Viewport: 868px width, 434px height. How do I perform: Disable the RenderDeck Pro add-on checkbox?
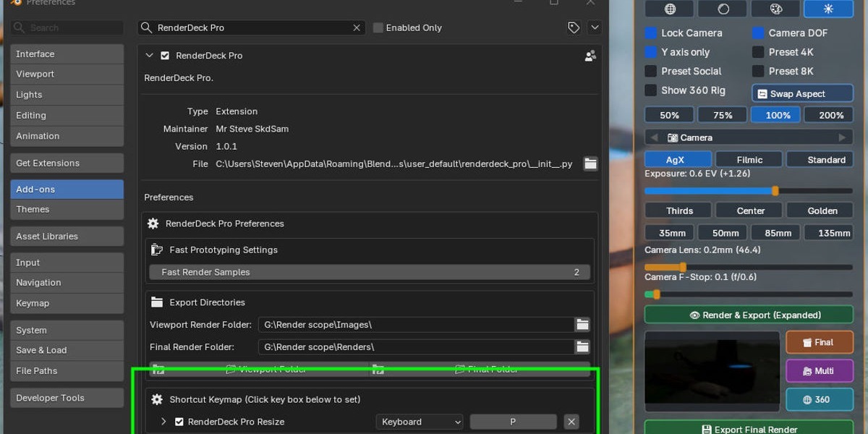click(x=165, y=56)
